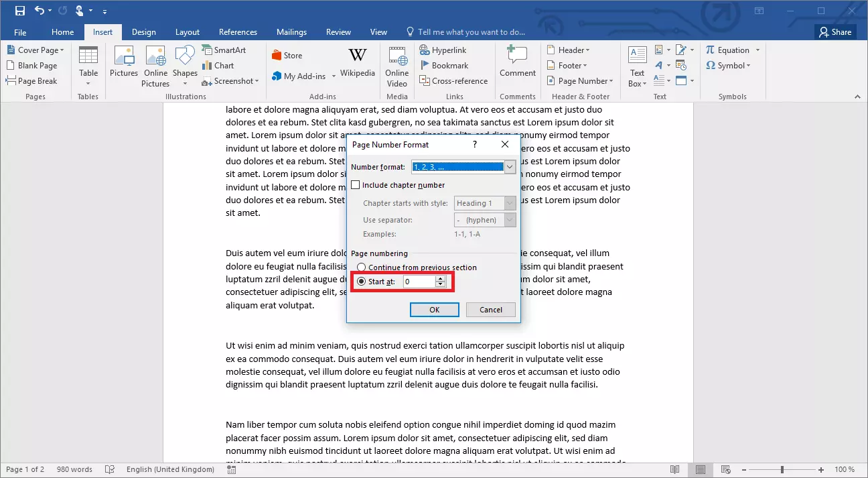Insert a Bookmark
The width and height of the screenshot is (868, 478).
click(x=449, y=65)
